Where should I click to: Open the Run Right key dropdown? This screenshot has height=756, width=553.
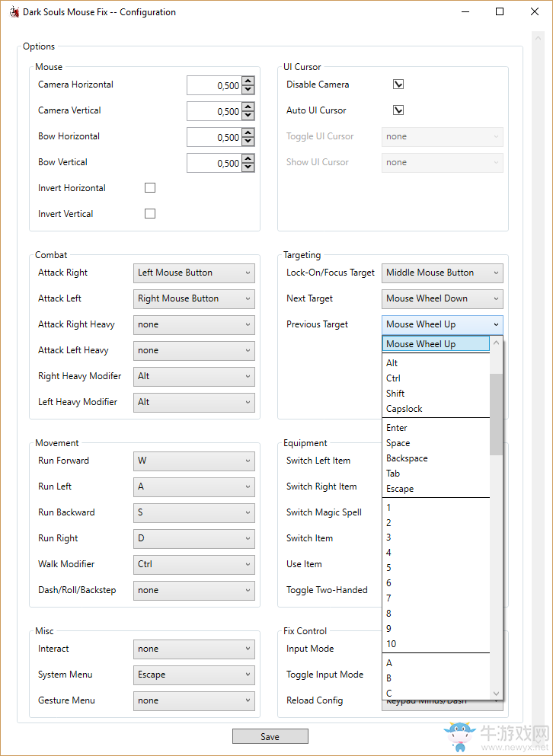tap(194, 538)
